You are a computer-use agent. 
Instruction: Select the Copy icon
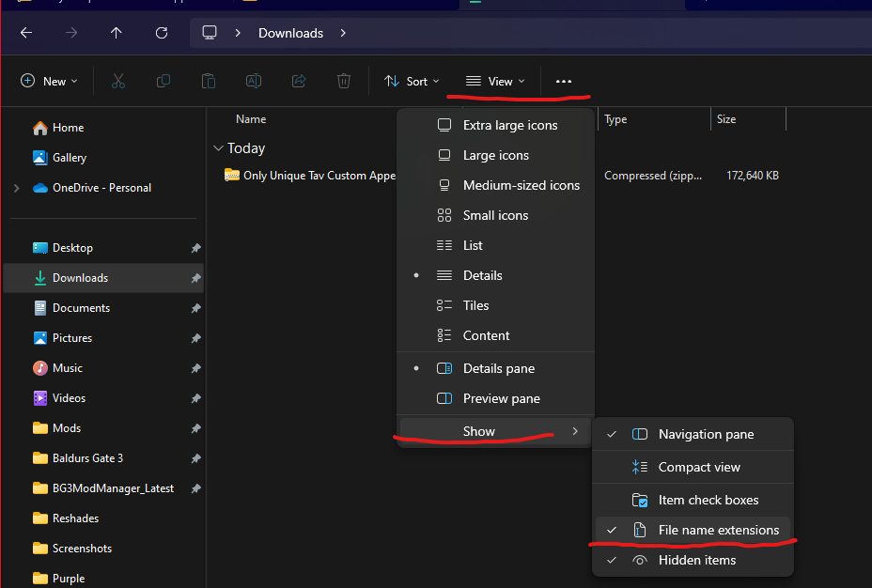coord(163,81)
